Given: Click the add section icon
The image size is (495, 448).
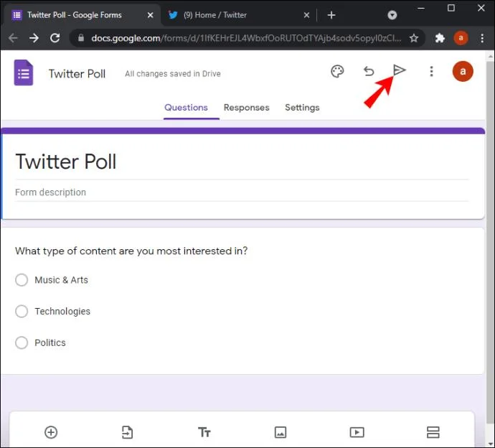Looking at the screenshot, I should tap(433, 432).
